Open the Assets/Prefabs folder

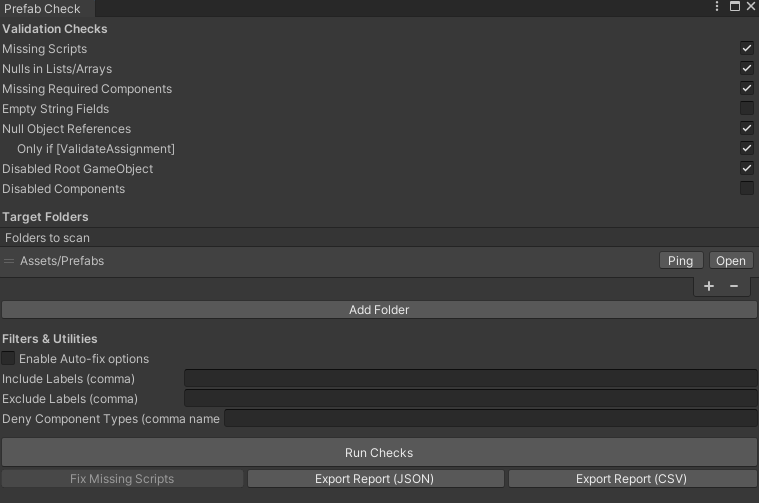pos(731,260)
